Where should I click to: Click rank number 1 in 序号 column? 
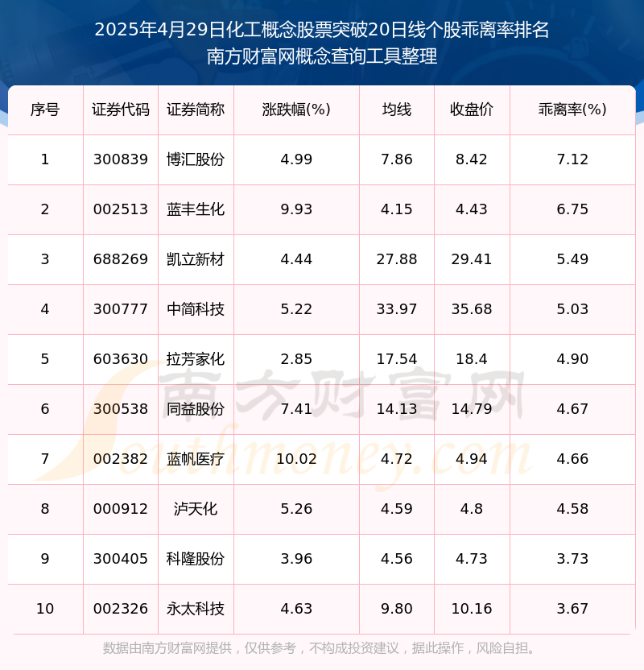(x=45, y=159)
